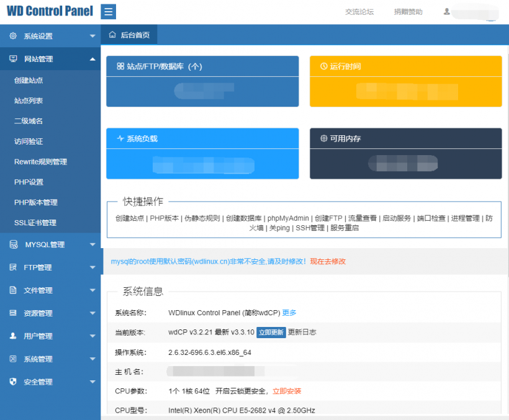Click quick action 关ping

coord(279,228)
